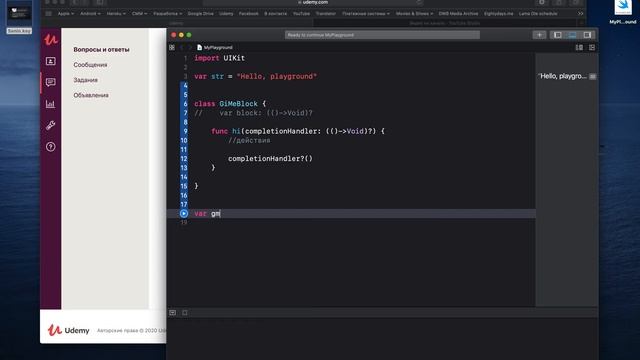Toggle the Xcode navigator panel

[x=558, y=35]
